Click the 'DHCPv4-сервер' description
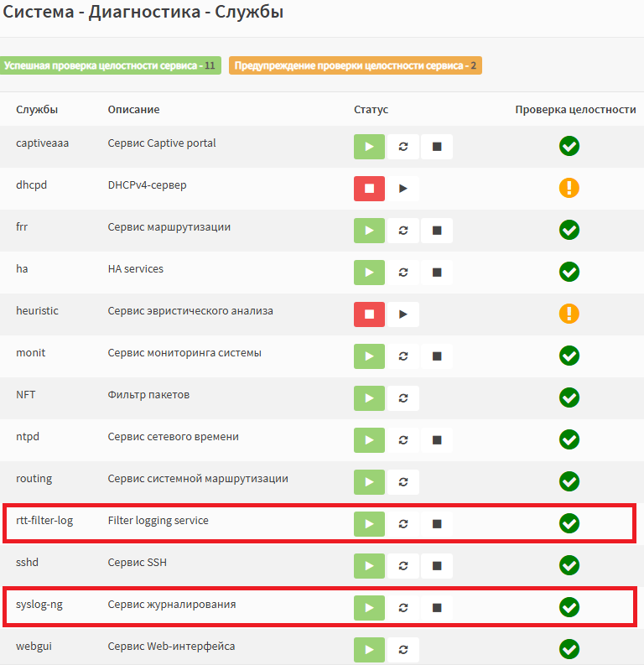The width and height of the screenshot is (644, 665). pyautogui.click(x=147, y=185)
